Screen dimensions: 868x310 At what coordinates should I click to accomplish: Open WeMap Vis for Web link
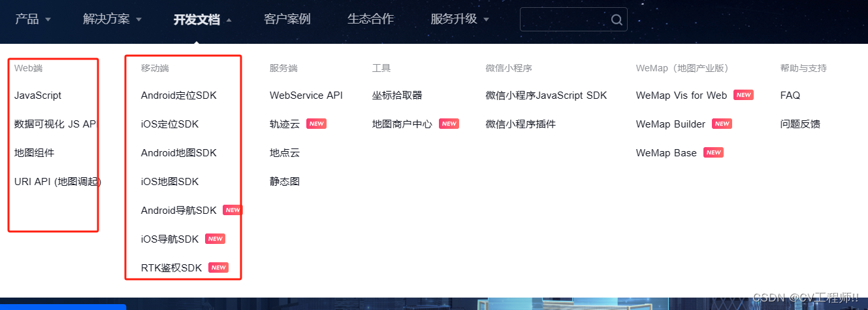[x=681, y=95]
